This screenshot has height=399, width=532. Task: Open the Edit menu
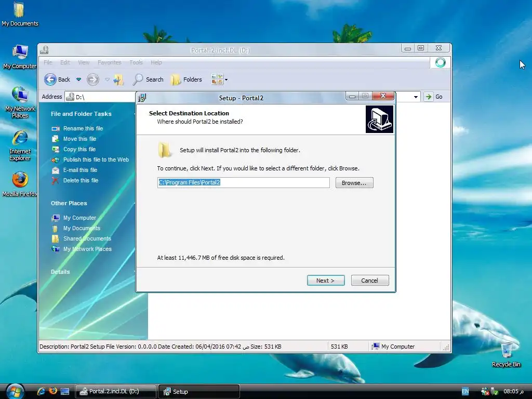(x=65, y=62)
